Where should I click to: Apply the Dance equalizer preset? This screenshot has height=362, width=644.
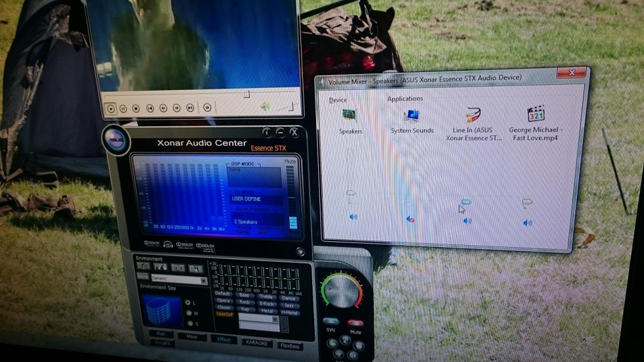[289, 298]
